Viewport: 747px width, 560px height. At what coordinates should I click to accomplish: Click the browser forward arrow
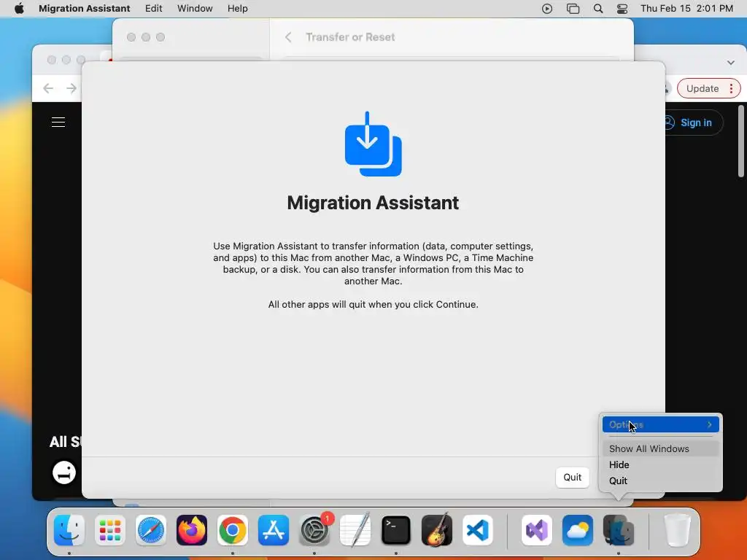click(x=71, y=88)
